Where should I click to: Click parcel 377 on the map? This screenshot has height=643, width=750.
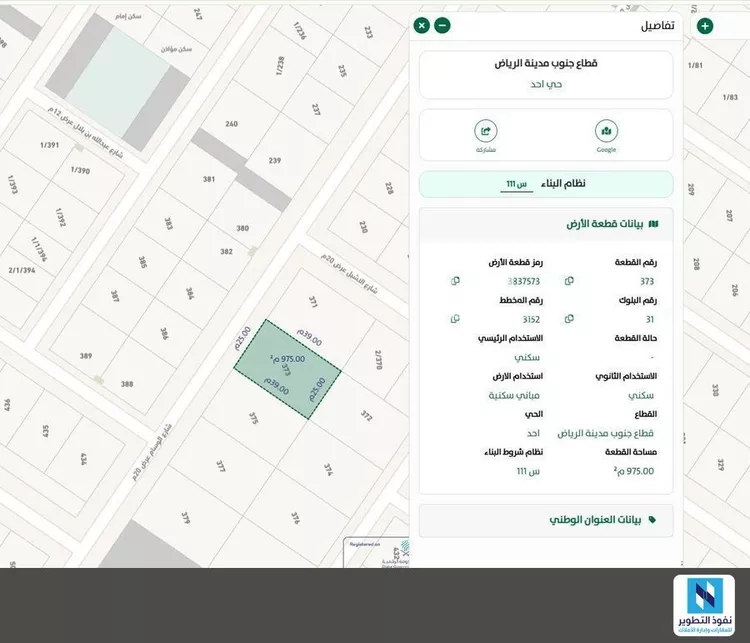(x=221, y=466)
